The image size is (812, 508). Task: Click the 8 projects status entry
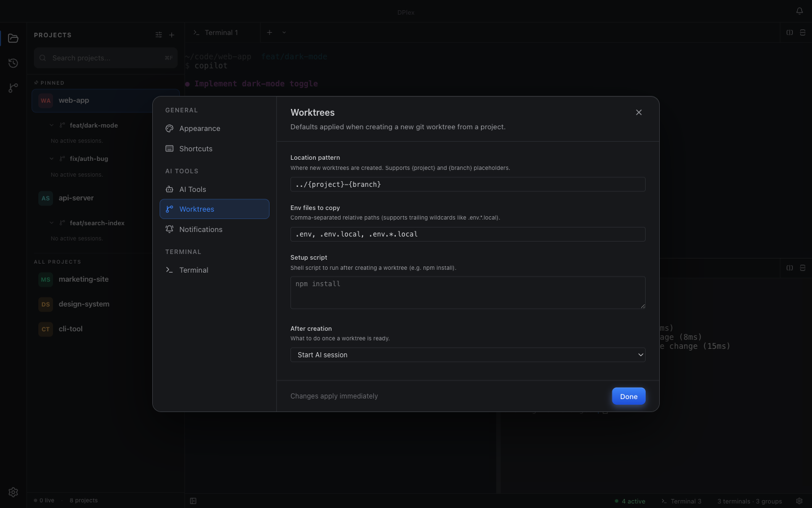(x=83, y=501)
